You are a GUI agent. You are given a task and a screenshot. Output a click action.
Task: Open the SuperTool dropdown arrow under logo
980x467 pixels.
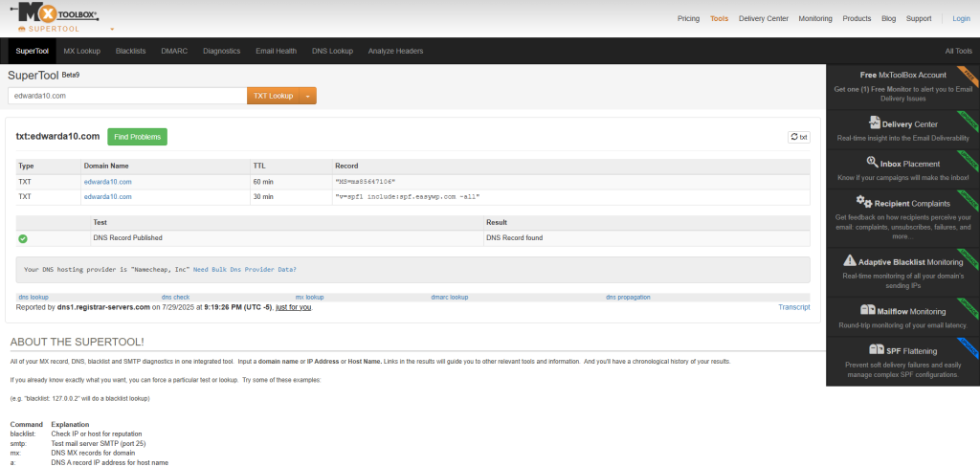[112, 30]
